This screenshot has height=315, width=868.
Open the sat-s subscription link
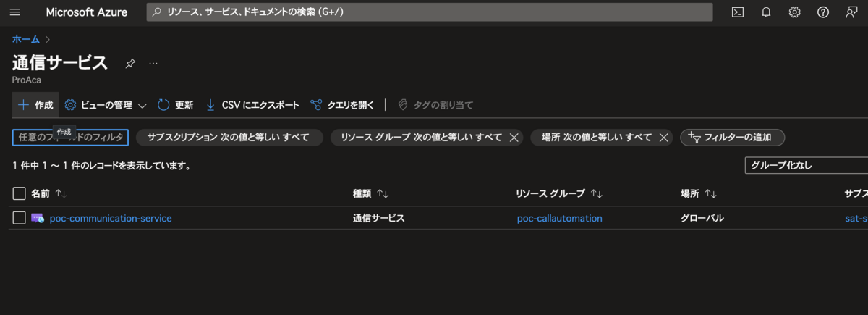(856, 218)
